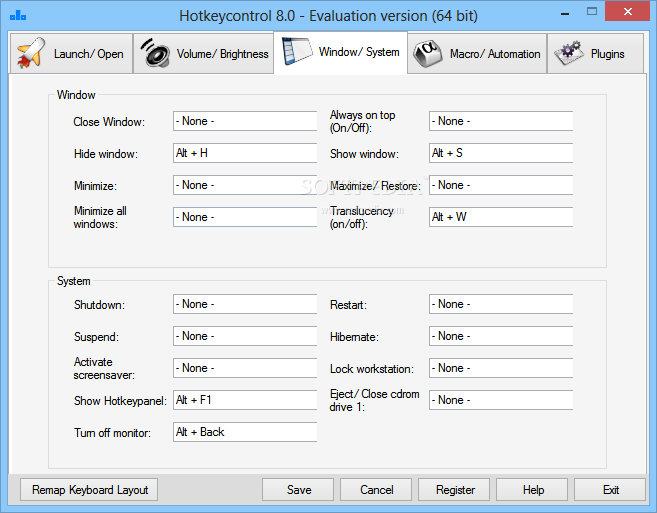Focus the Translucency hotkey field
Viewport: 657px width, 513px height.
[x=501, y=217]
